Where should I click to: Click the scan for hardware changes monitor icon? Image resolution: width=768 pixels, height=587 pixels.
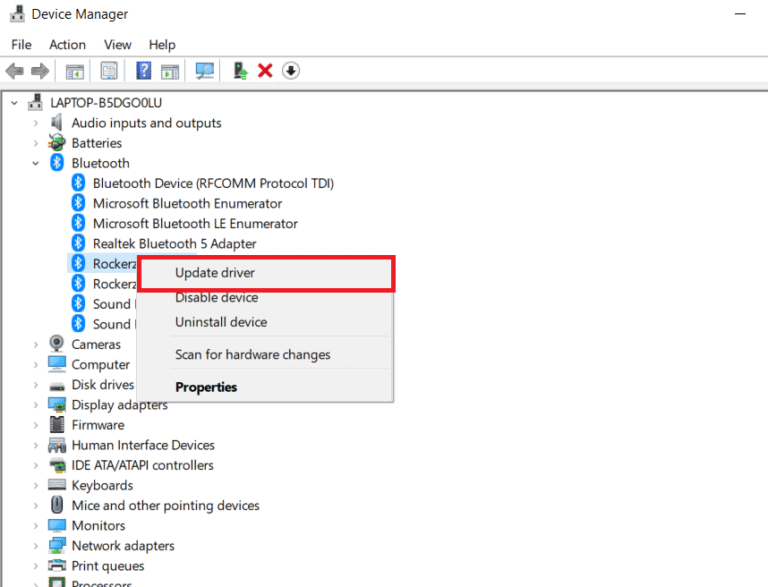point(205,71)
